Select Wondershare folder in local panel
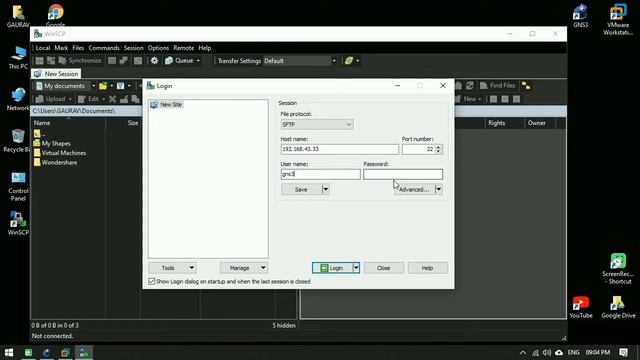 pyautogui.click(x=59, y=162)
